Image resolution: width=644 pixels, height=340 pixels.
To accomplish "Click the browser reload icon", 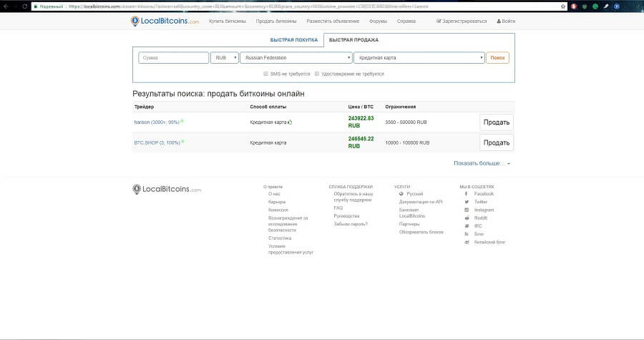I will click(25, 6).
